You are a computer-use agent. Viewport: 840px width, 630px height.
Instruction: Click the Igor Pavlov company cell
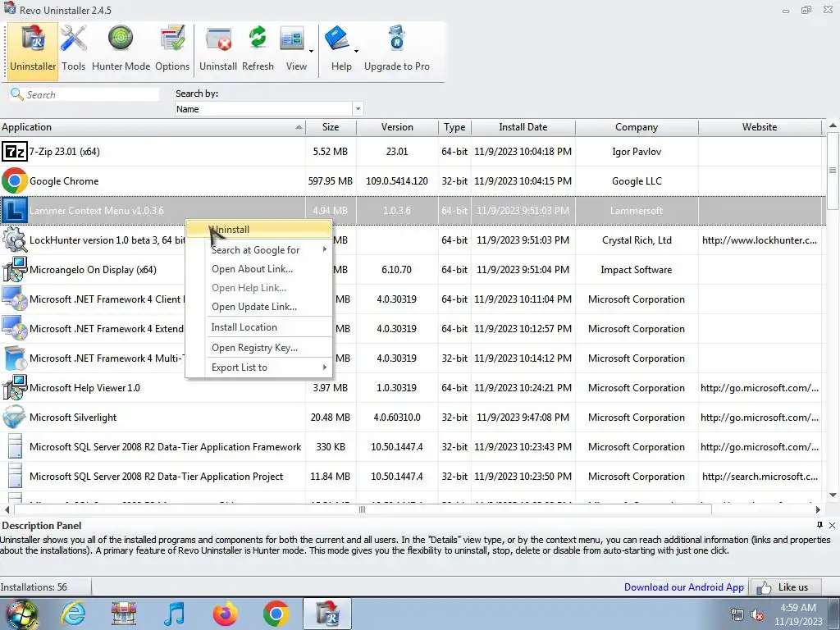[637, 152]
